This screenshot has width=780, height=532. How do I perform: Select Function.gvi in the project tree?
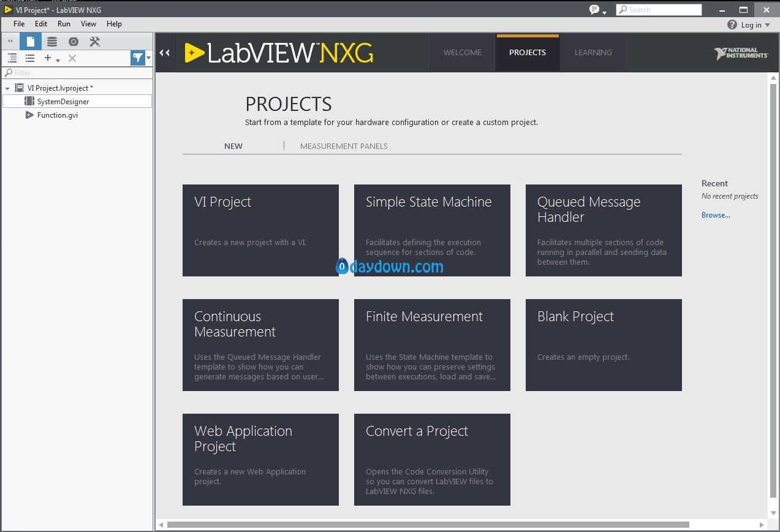tap(57, 115)
